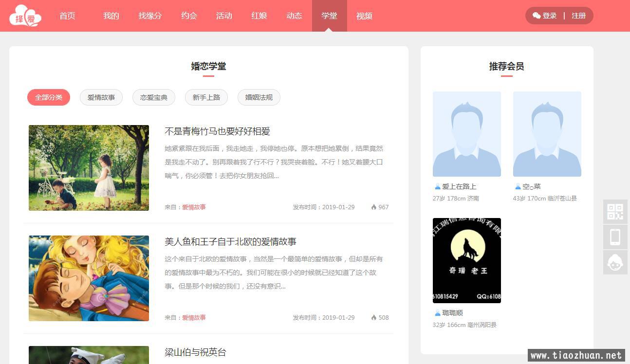Filter by 恋爱宝典 category
Viewport: 630px width, 364px height.
154,97
